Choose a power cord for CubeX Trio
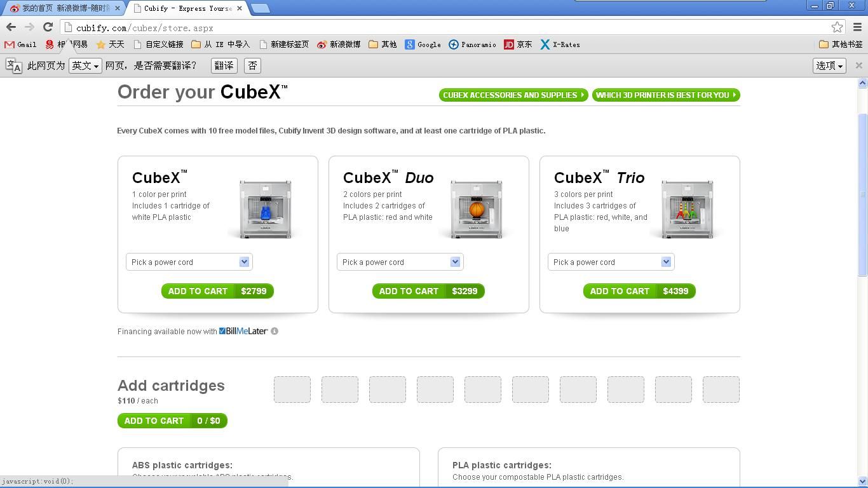Viewport: 868px width, 488px height. 611,262
